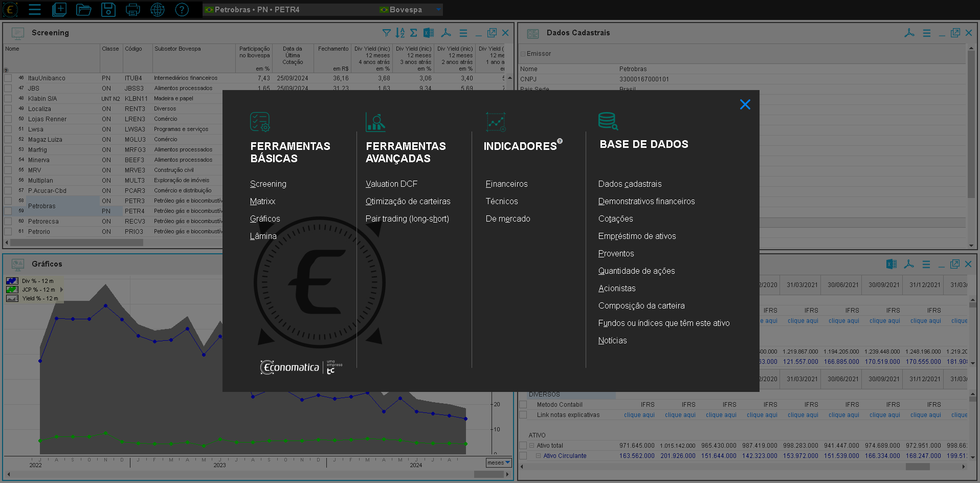Open the help question mark icon
The height and width of the screenshot is (483, 980).
click(x=182, y=9)
